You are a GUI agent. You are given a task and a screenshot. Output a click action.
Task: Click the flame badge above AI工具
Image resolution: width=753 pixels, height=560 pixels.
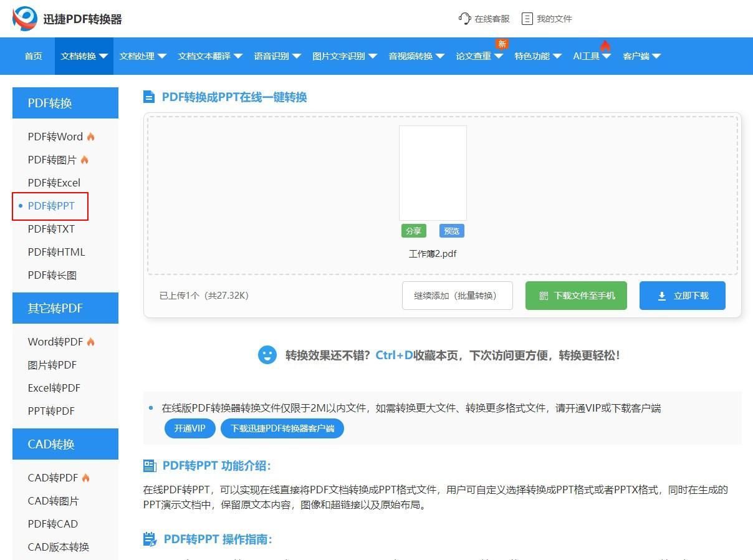point(605,45)
